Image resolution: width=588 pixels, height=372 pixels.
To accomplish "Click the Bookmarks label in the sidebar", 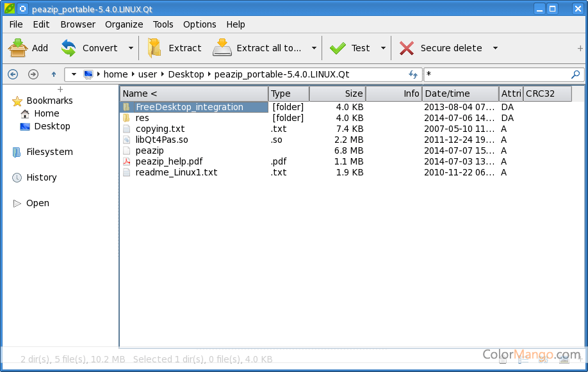I will point(49,101).
